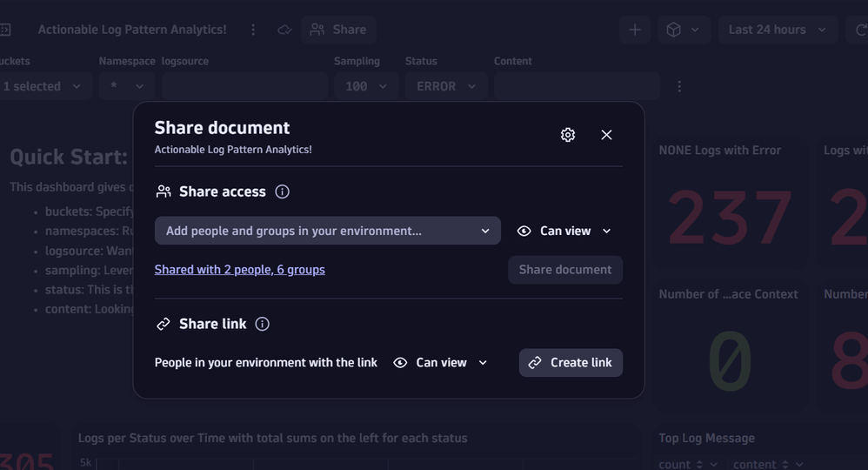Click the Content filter input field

(x=576, y=86)
